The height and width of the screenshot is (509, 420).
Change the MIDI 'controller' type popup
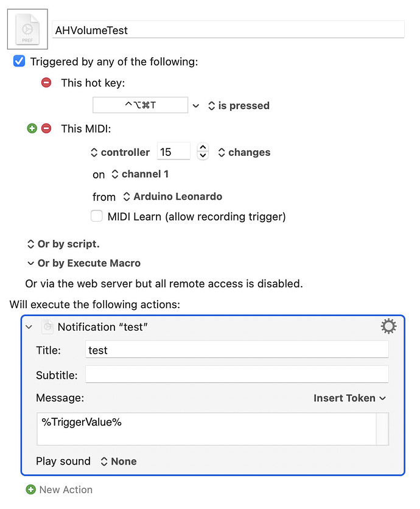pyautogui.click(x=120, y=152)
